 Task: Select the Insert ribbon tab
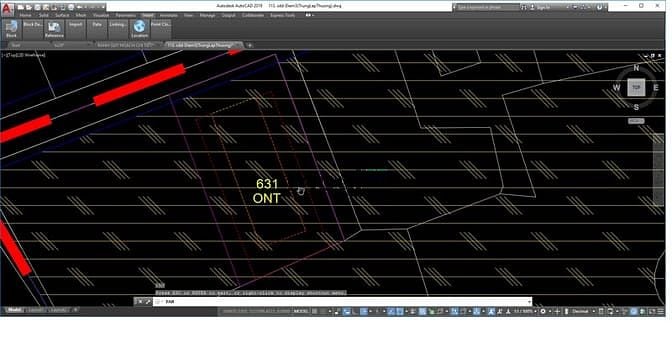tap(148, 15)
